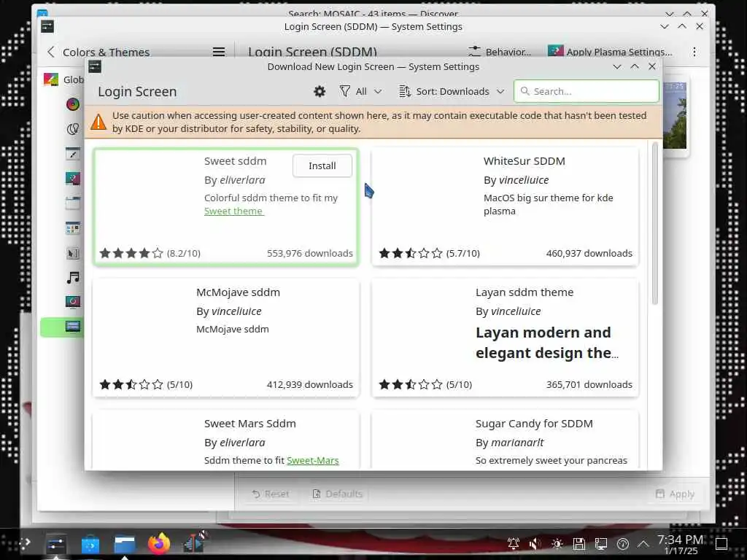Select the Sweet Mars Sddm card

(226, 440)
